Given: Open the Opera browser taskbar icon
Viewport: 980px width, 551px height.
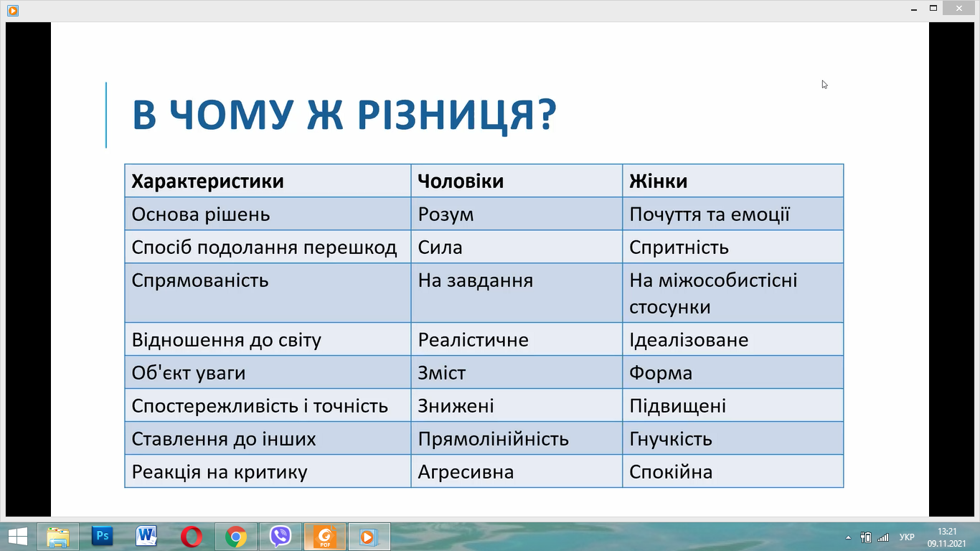Looking at the screenshot, I should click(x=192, y=537).
